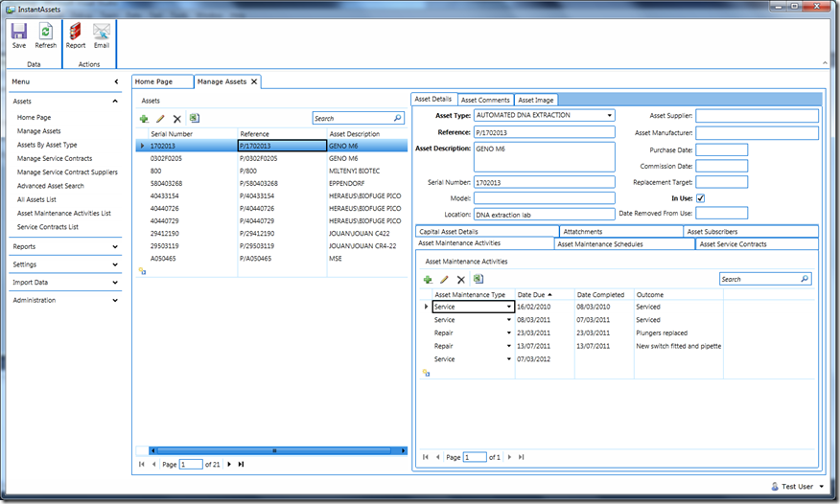Open the Attatchments tab
This screenshot has width=840, height=504.
621,232
